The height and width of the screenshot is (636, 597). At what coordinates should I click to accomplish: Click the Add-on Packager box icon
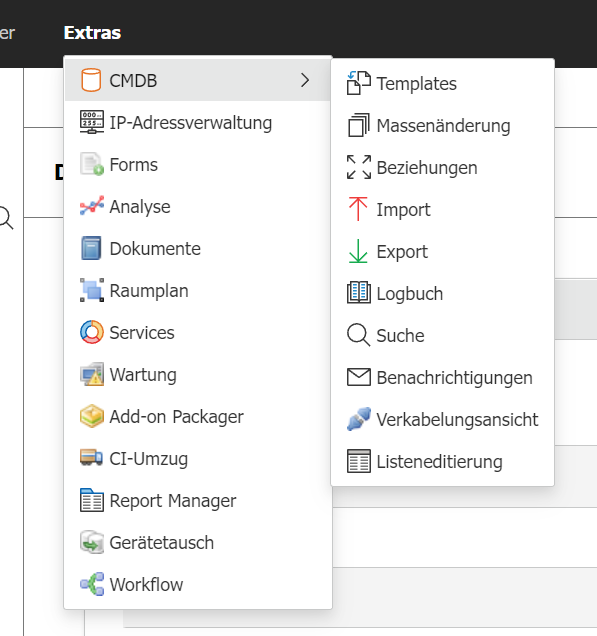click(92, 416)
